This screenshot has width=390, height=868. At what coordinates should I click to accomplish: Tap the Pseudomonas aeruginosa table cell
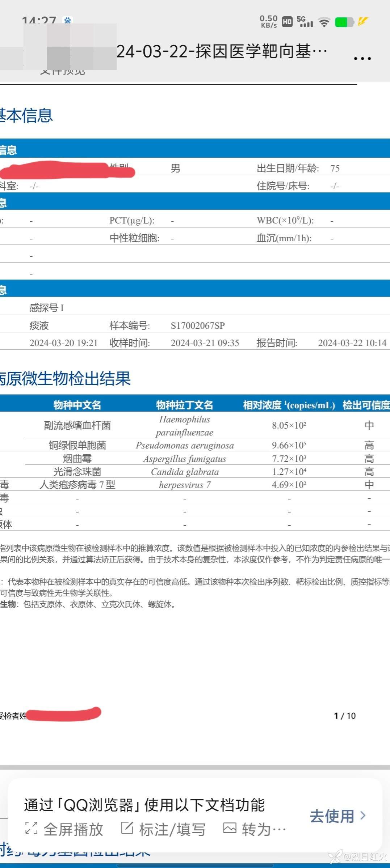click(185, 445)
